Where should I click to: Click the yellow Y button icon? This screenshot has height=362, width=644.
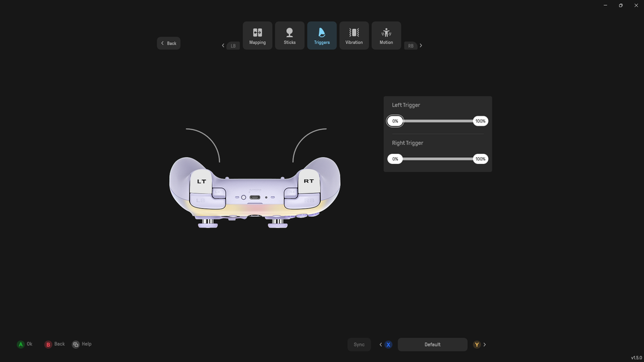coord(477,345)
